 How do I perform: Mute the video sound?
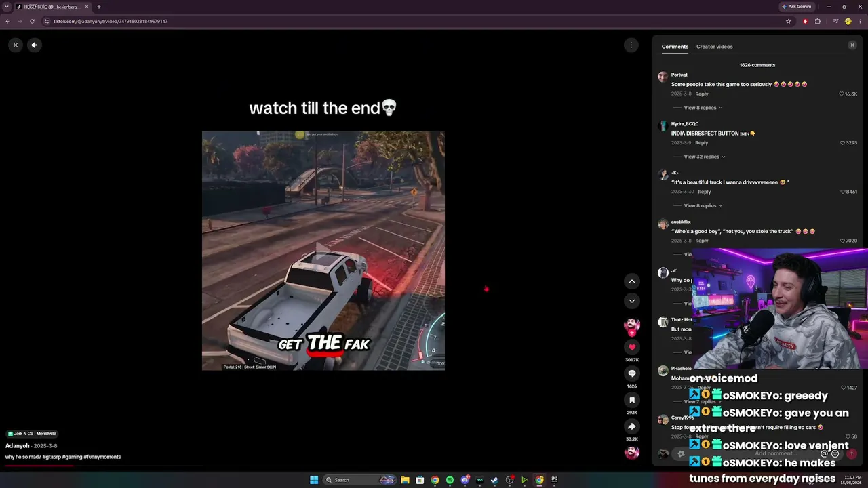click(34, 45)
